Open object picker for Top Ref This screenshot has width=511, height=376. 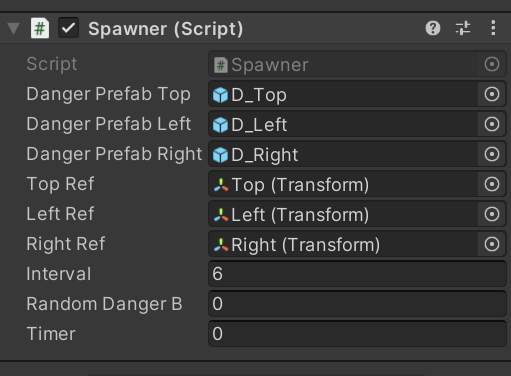point(492,184)
